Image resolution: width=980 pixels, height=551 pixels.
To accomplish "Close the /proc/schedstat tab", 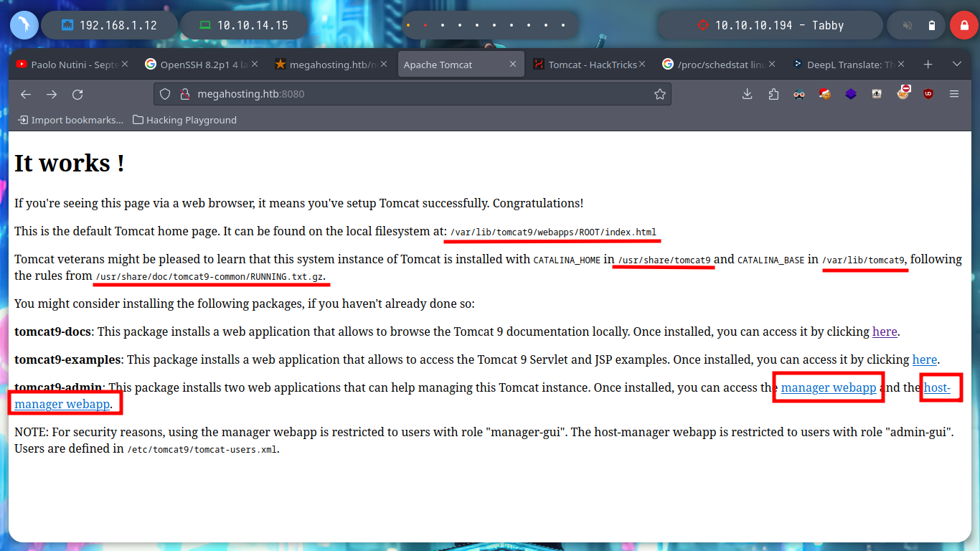I will click(x=772, y=65).
